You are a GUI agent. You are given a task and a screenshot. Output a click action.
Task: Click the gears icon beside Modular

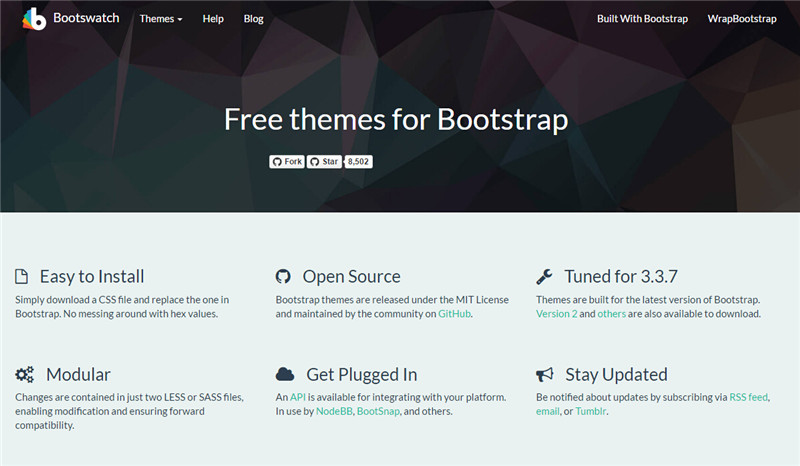pos(25,375)
